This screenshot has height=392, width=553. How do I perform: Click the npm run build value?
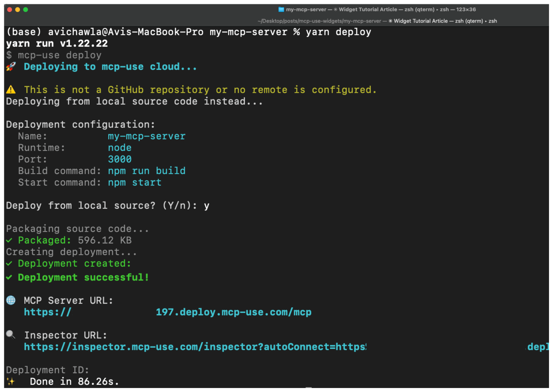(x=147, y=171)
